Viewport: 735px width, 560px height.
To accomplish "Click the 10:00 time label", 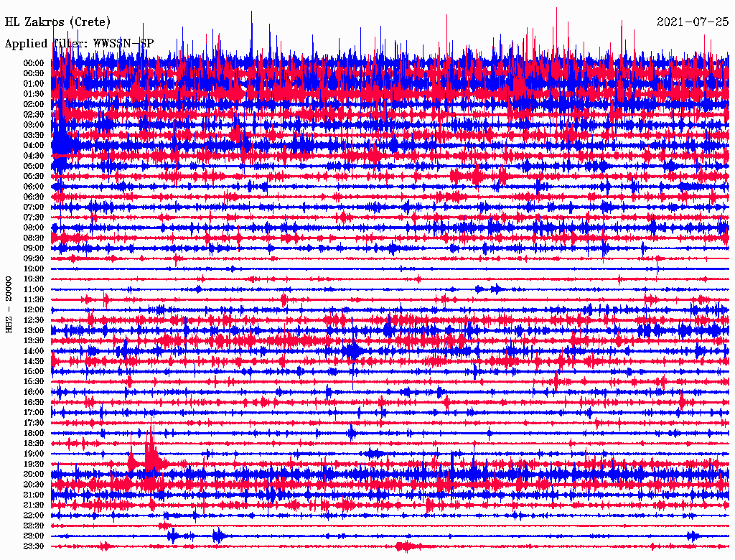I will coord(34,269).
